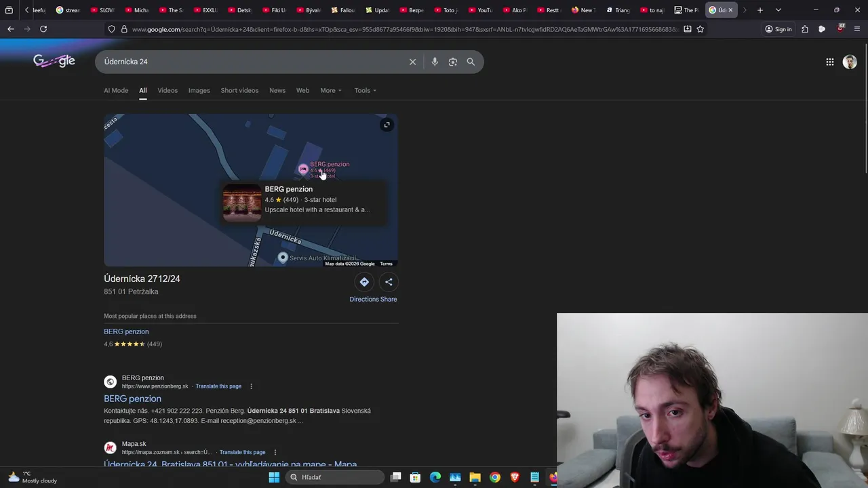
Task: Translate the Mapa.sk result page
Action: coord(242,452)
